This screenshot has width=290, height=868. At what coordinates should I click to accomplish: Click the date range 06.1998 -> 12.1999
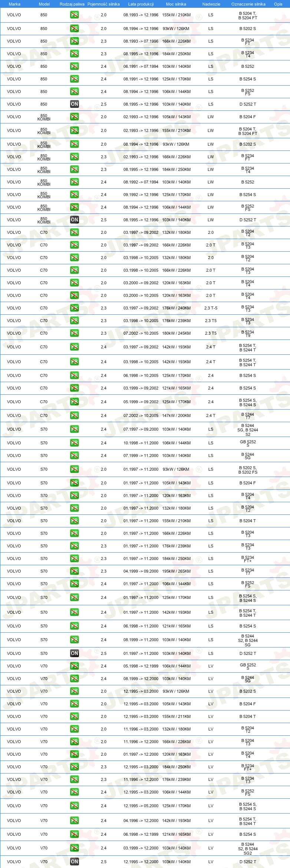pos(141,834)
